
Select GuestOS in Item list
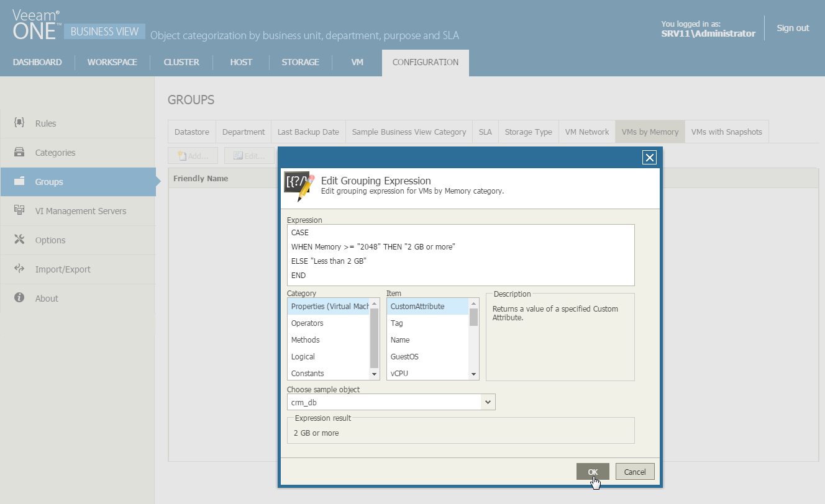coord(404,357)
